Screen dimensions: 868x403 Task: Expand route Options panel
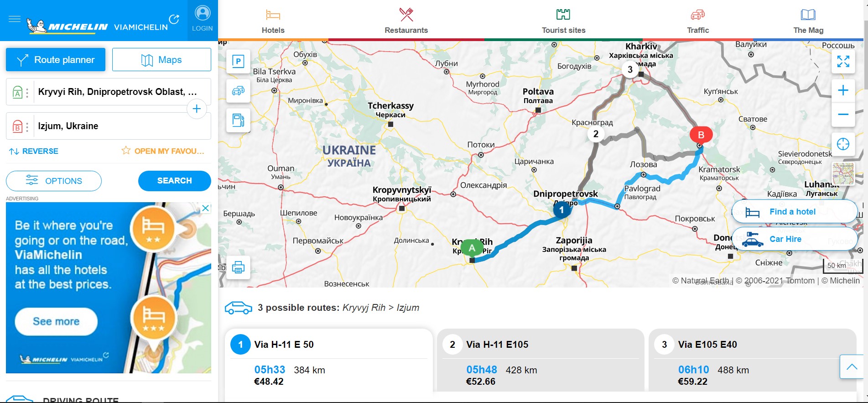(x=54, y=181)
